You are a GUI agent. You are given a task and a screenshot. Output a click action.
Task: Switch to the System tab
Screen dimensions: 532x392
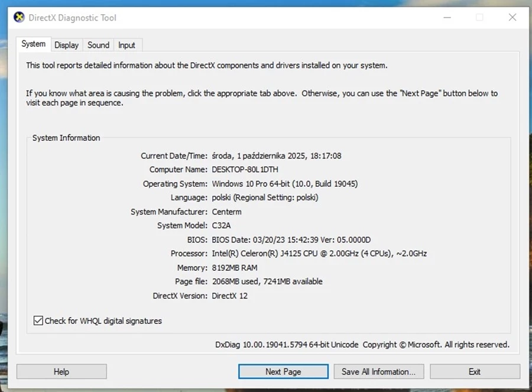tap(34, 44)
